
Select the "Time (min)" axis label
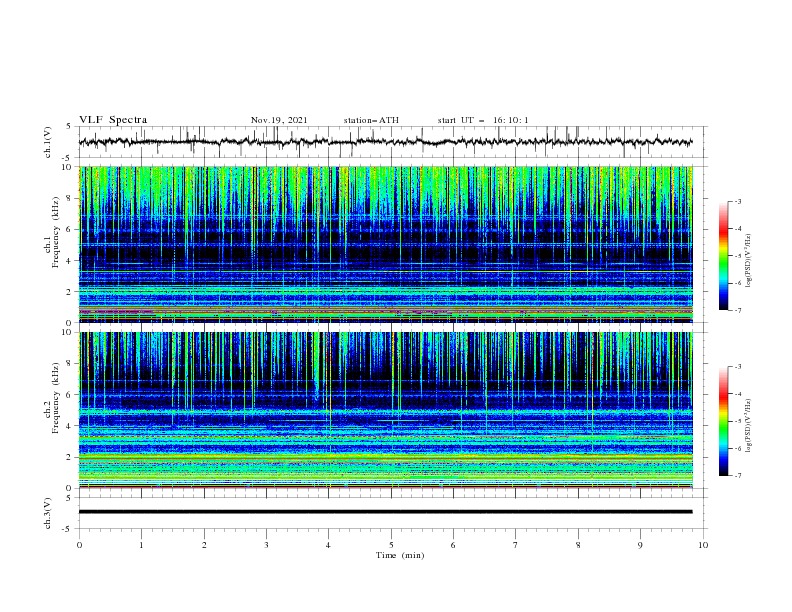(x=400, y=555)
